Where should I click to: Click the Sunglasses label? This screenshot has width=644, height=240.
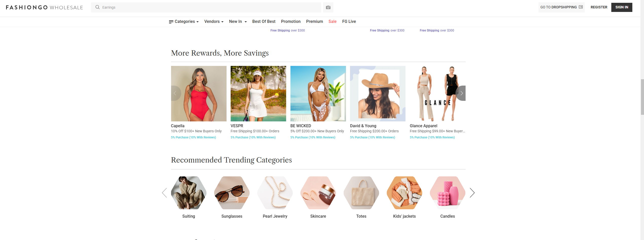tap(232, 216)
